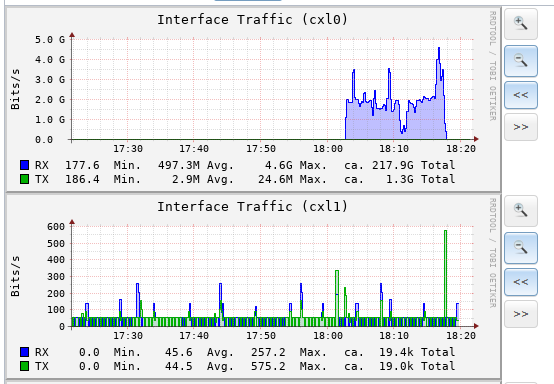Click the 17:40 label on cxl1 time axis
The height and width of the screenshot is (384, 554).
tap(194, 336)
